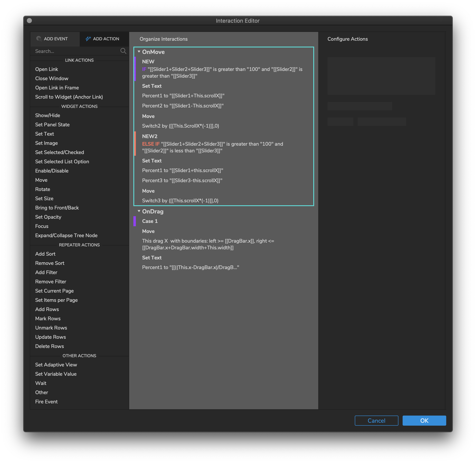Select the Switch2 move action

pyautogui.click(x=180, y=126)
